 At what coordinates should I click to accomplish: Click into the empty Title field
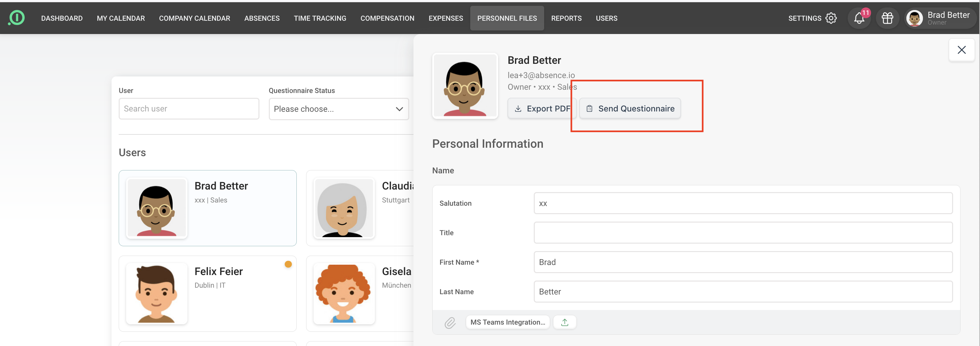click(x=743, y=233)
